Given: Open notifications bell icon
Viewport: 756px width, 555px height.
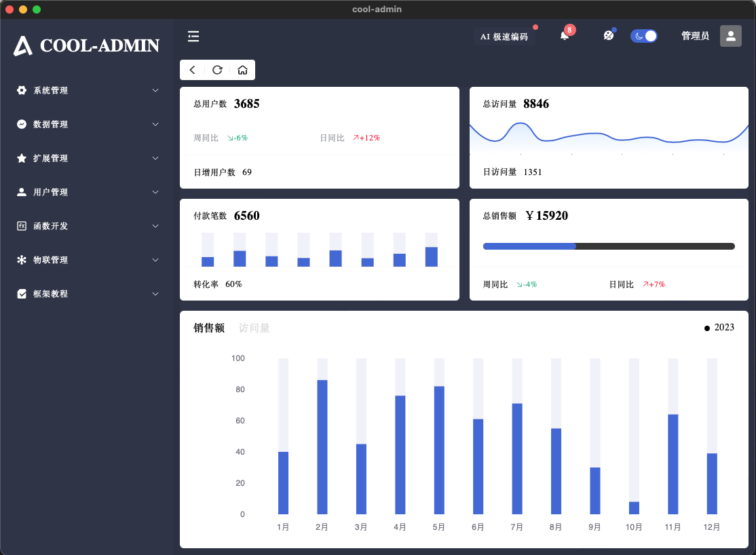Looking at the screenshot, I should (x=565, y=36).
